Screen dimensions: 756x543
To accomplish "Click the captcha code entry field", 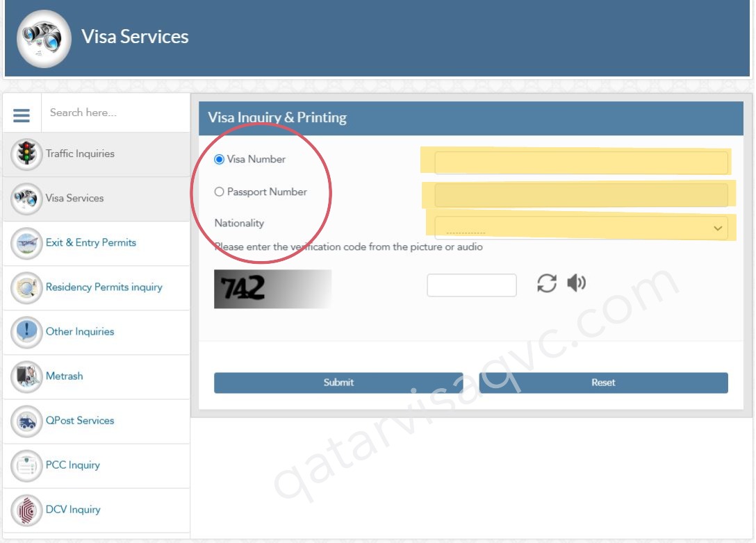I will click(472, 283).
